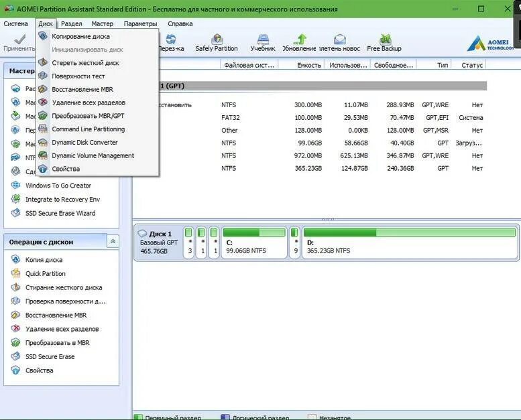Click the AOMEI Technology logo
The image size is (521, 420).
[x=490, y=44]
